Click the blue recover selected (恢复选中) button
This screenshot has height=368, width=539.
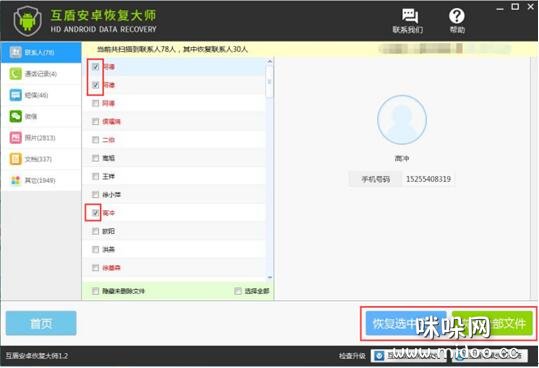[406, 323]
